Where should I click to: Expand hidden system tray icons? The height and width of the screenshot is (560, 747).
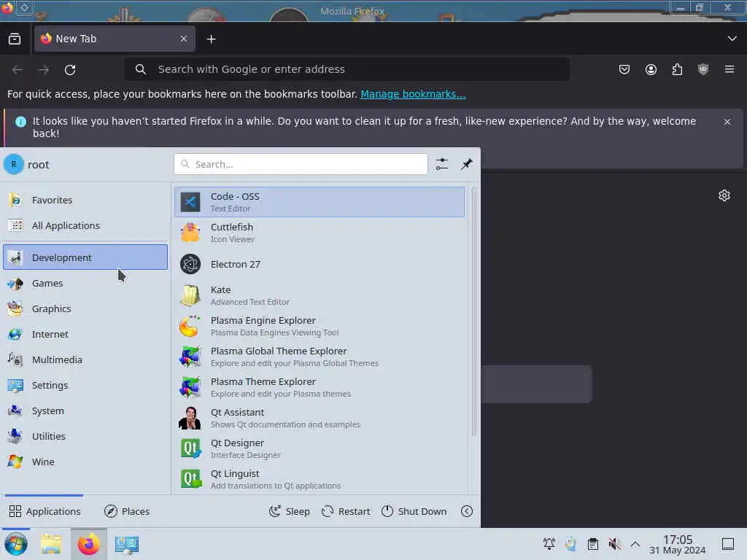[x=635, y=544]
